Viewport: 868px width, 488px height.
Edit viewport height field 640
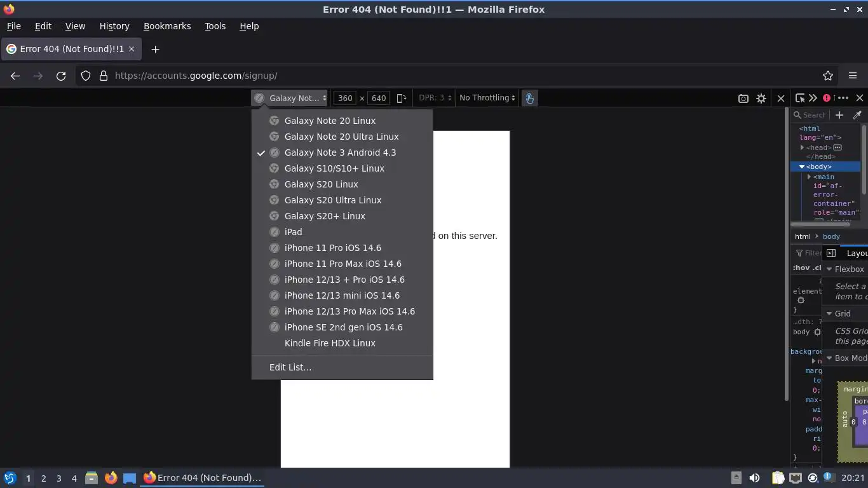(x=379, y=98)
